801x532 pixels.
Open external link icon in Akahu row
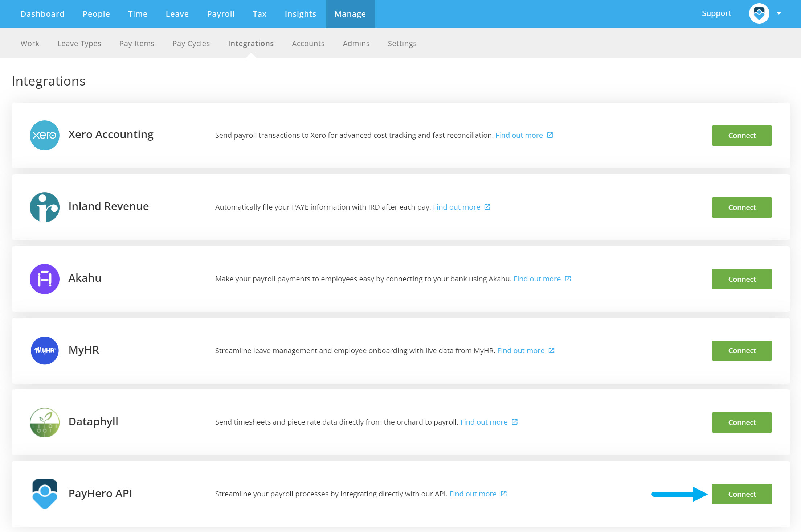tap(568, 279)
